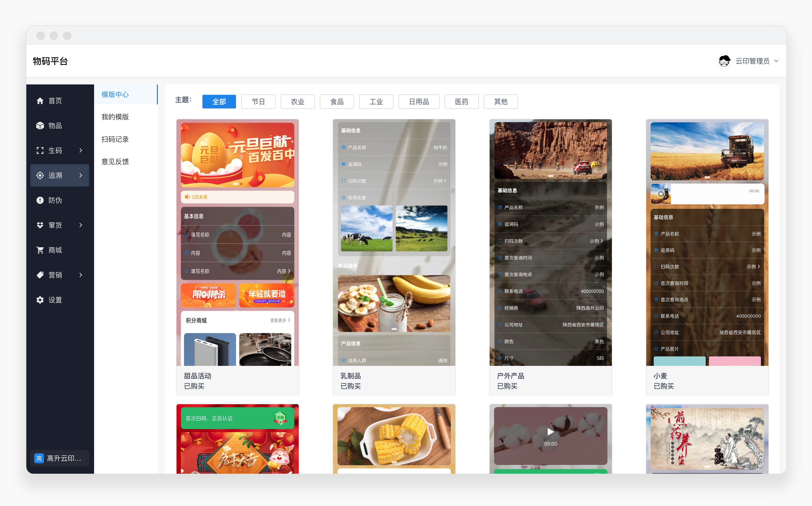Click the 高升云印 company switcher
The image size is (812, 506).
(60, 458)
